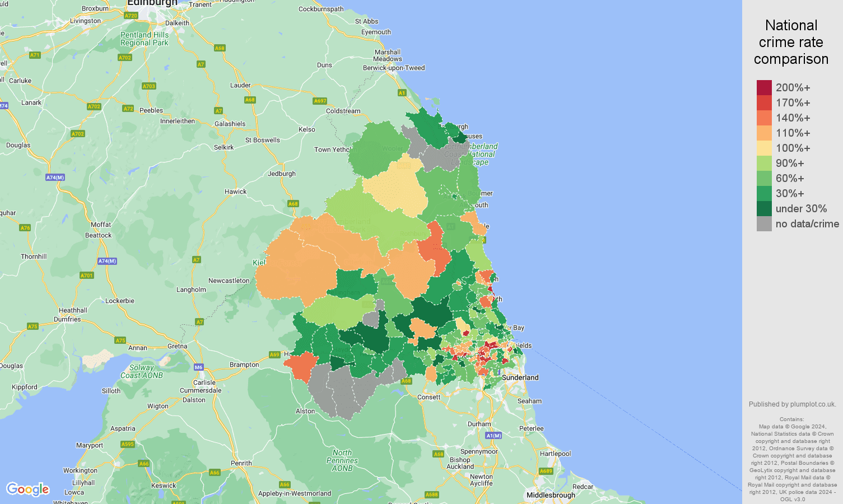Click the A720 road shield near Edinburgh
843x504 pixels.
(131, 16)
